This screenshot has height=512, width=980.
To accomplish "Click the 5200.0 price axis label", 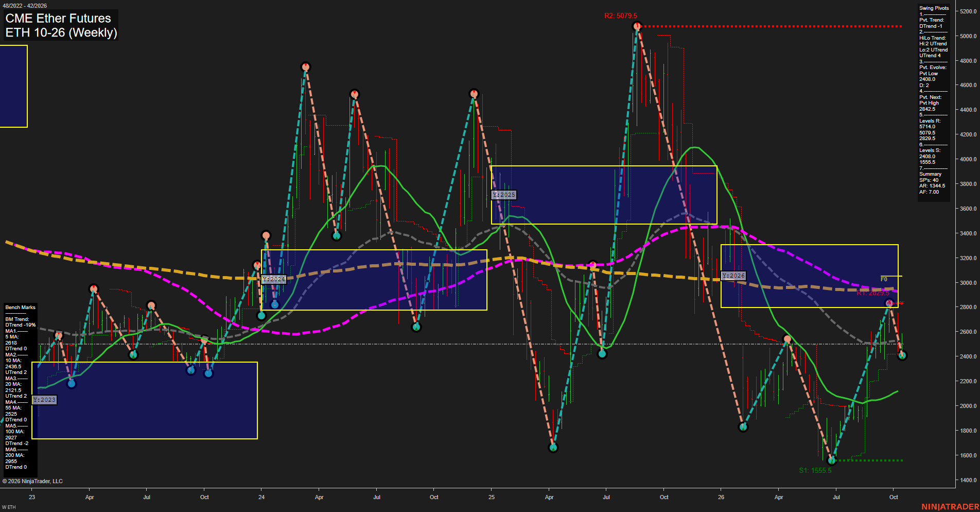I will point(968,11).
